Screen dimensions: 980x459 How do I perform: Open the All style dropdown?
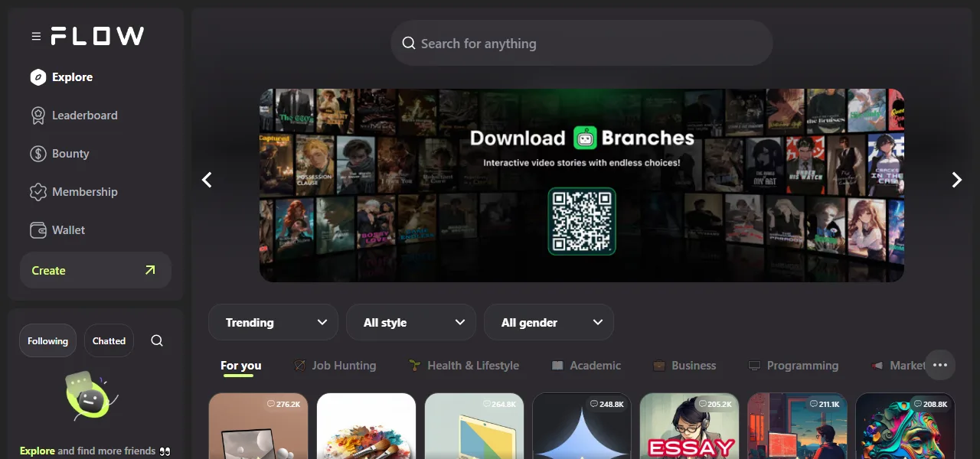coord(411,322)
